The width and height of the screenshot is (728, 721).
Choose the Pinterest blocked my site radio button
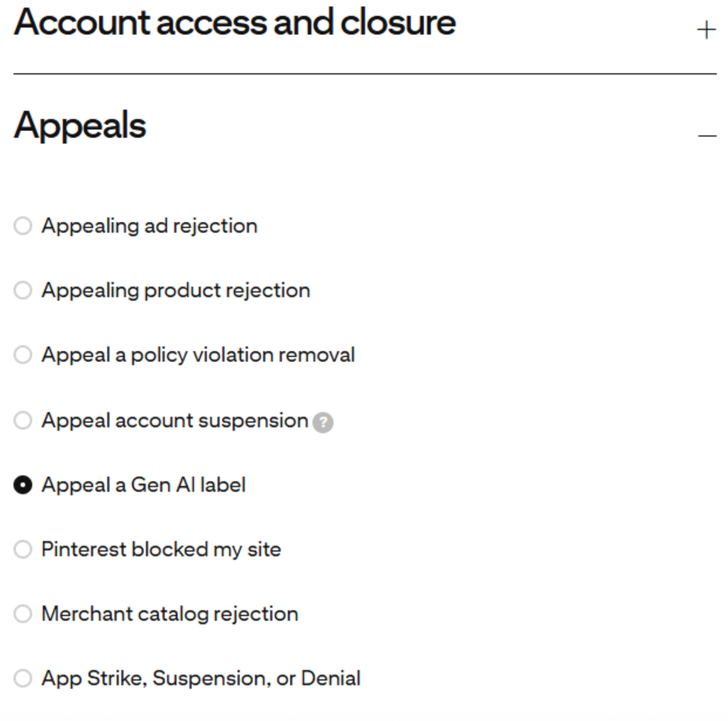pyautogui.click(x=23, y=549)
